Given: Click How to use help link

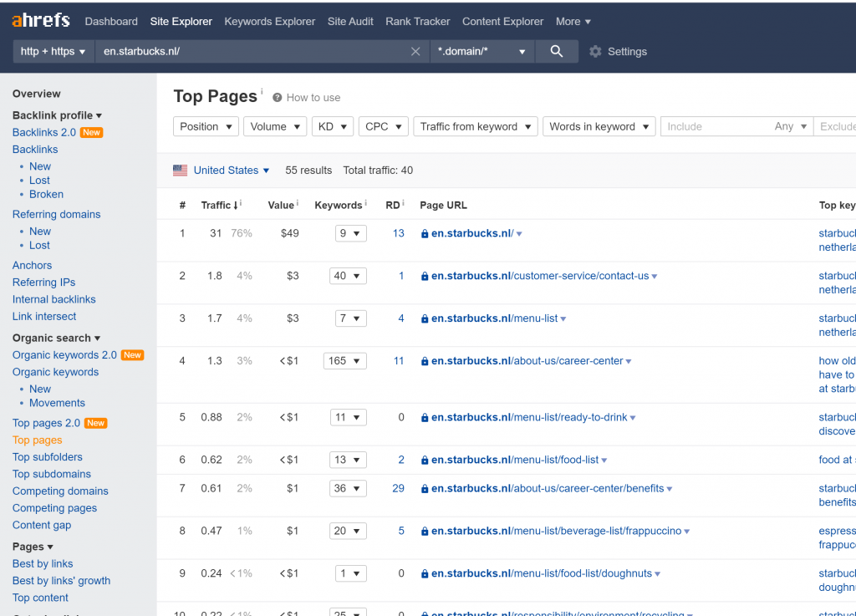Looking at the screenshot, I should tap(313, 98).
